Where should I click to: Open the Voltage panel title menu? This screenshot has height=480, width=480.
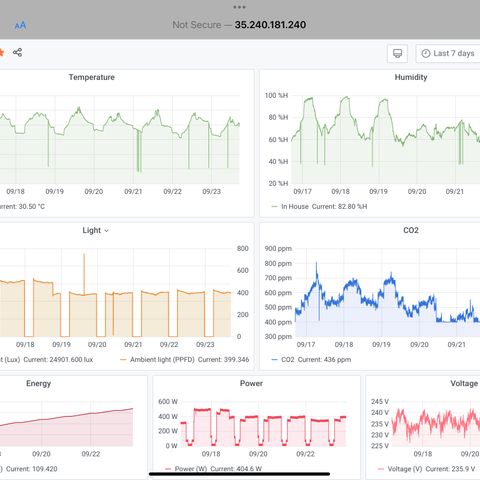pos(464,383)
